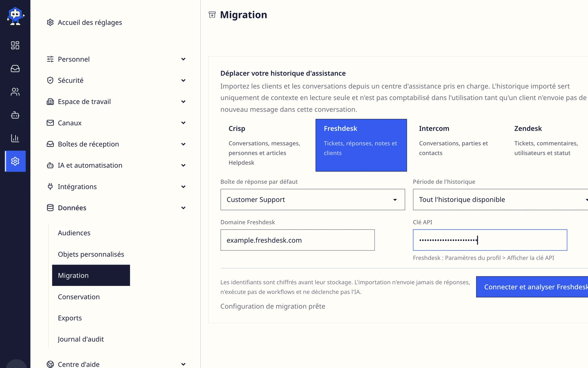
Task: Click Connecter et analyser Freshdesk button
Action: pyautogui.click(x=532, y=287)
